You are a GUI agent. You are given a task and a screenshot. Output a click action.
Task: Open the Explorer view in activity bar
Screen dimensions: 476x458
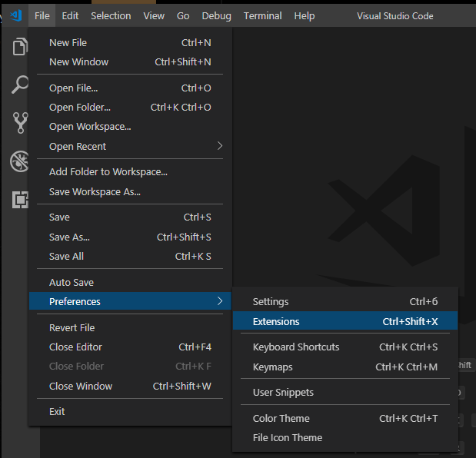(20, 47)
